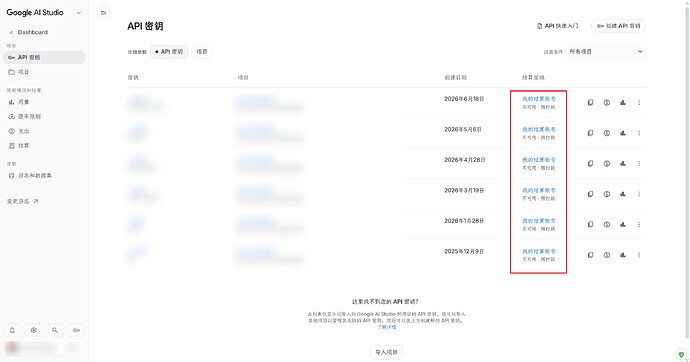The image size is (690, 362).
Task: Copy the API key created 2025年12月9日
Action: pyautogui.click(x=591, y=255)
